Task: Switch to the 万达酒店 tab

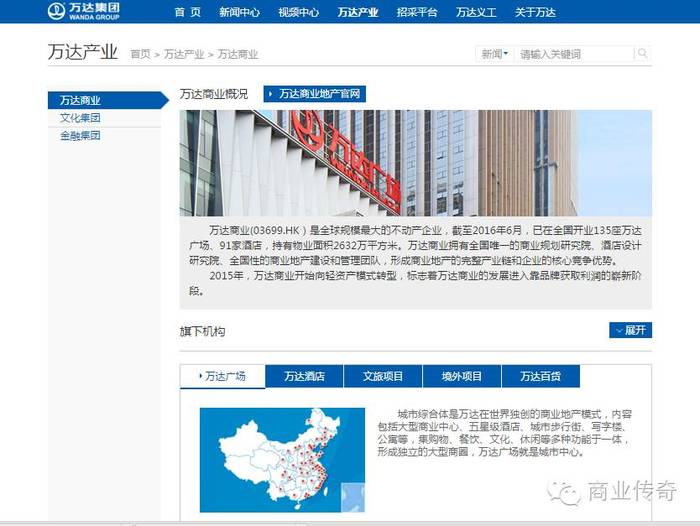Action: pos(304,376)
